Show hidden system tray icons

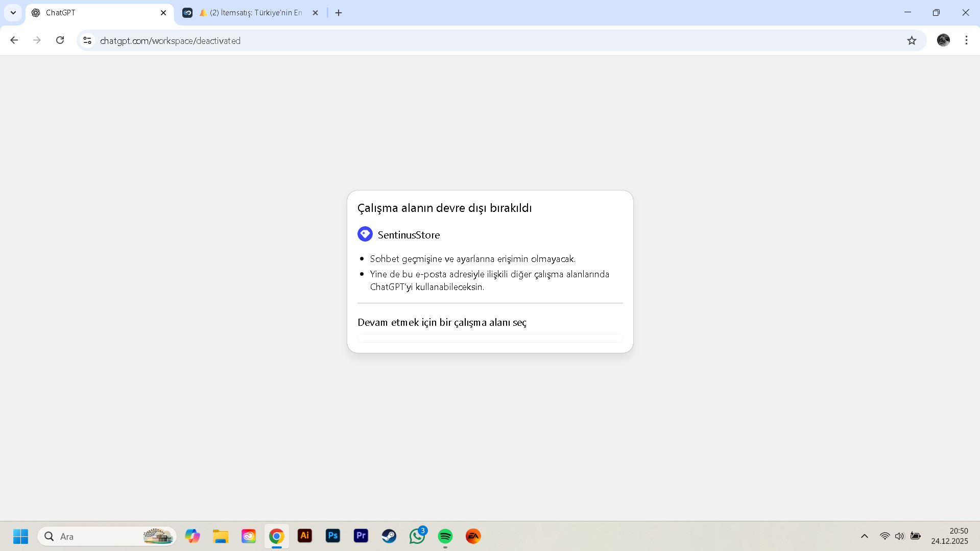[x=865, y=536]
